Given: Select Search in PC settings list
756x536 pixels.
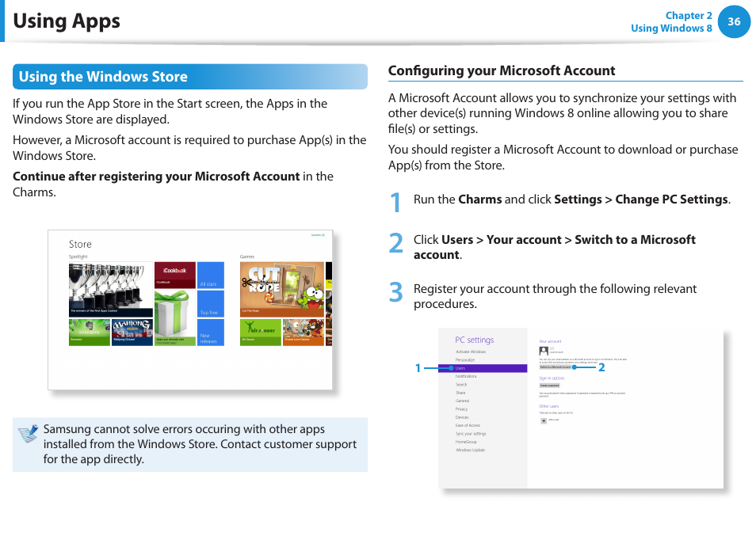Looking at the screenshot, I should (x=461, y=384).
